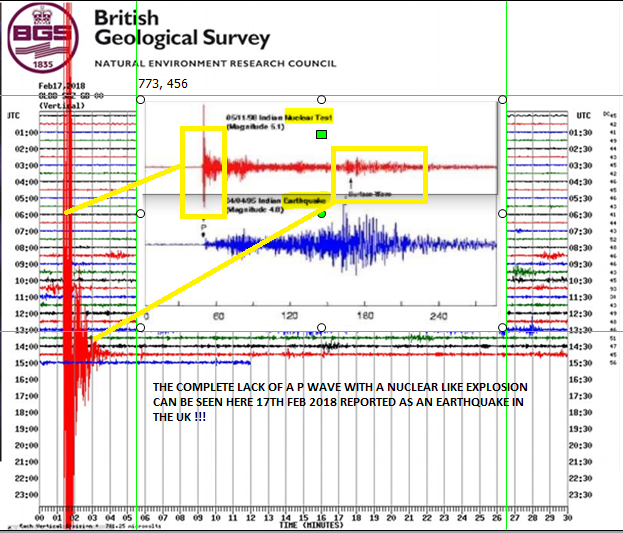Click the "15:00" time label
This screenshot has height=533, width=623.
pyautogui.click(x=27, y=363)
